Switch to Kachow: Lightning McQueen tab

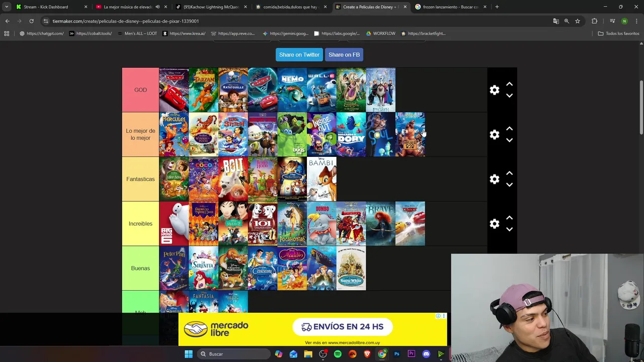211,7
